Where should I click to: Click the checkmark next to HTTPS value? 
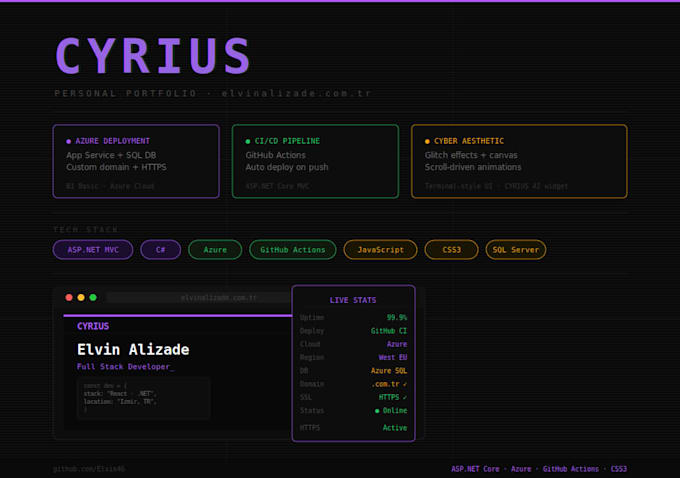pyautogui.click(x=405, y=397)
